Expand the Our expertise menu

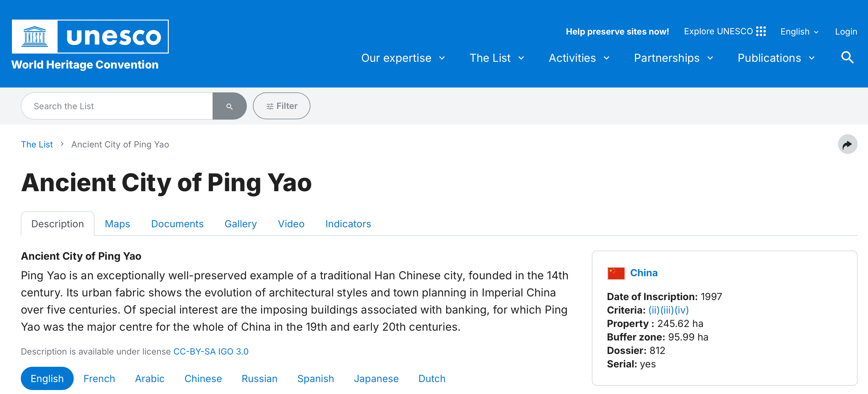coord(403,58)
